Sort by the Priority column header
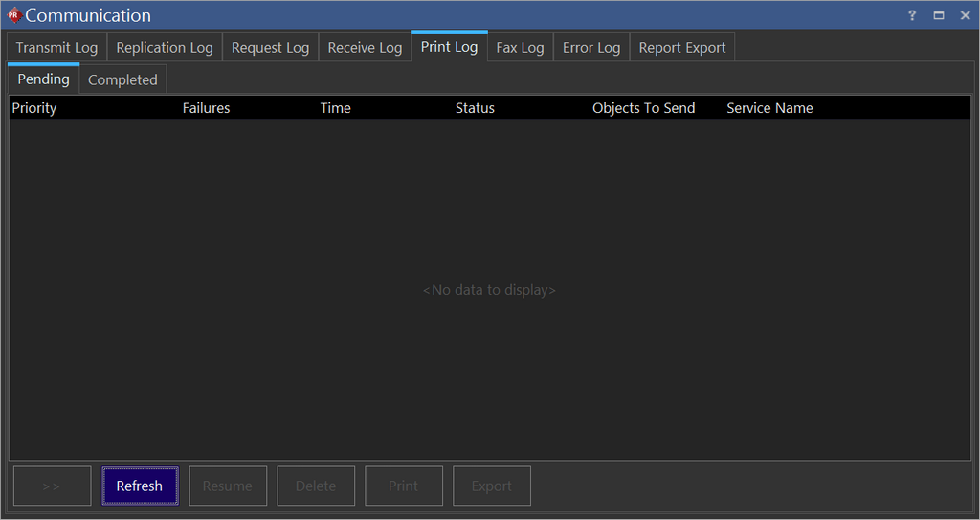Image resolution: width=980 pixels, height=520 pixels. point(34,108)
